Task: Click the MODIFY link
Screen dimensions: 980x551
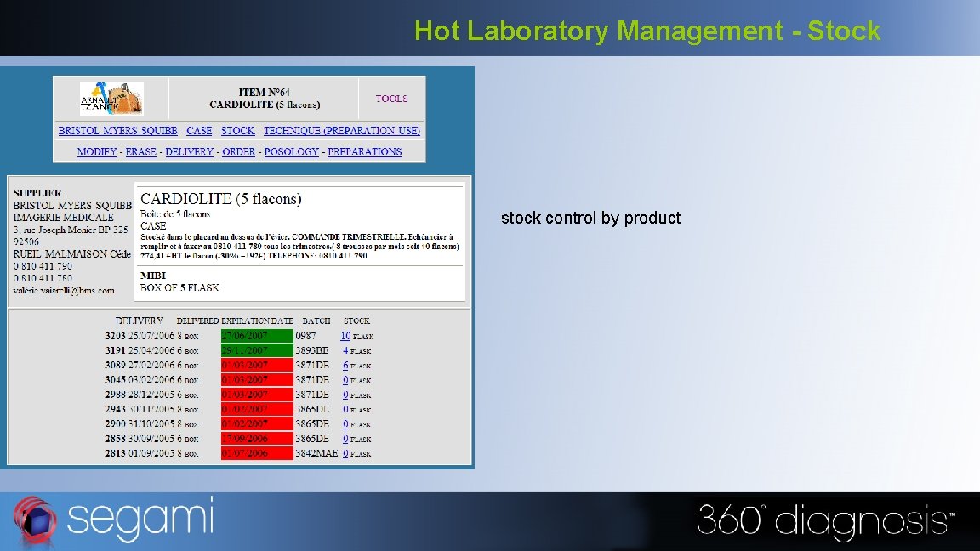Action: click(97, 152)
